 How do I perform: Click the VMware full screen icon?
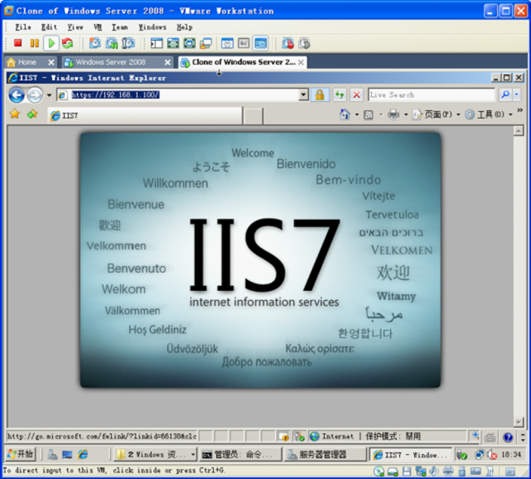[173, 43]
